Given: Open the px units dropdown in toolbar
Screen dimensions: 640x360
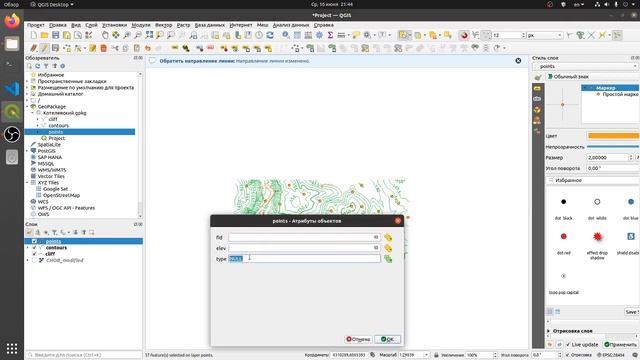Looking at the screenshot, I should [544, 36].
